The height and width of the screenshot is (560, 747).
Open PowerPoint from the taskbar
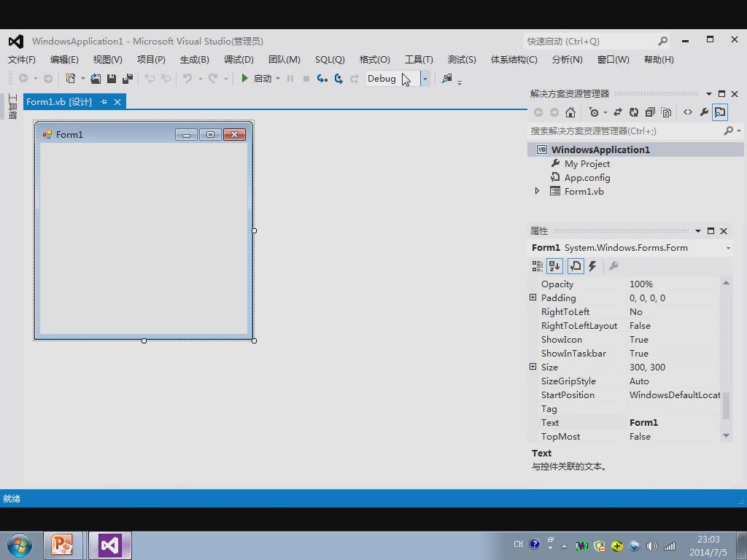click(x=63, y=545)
